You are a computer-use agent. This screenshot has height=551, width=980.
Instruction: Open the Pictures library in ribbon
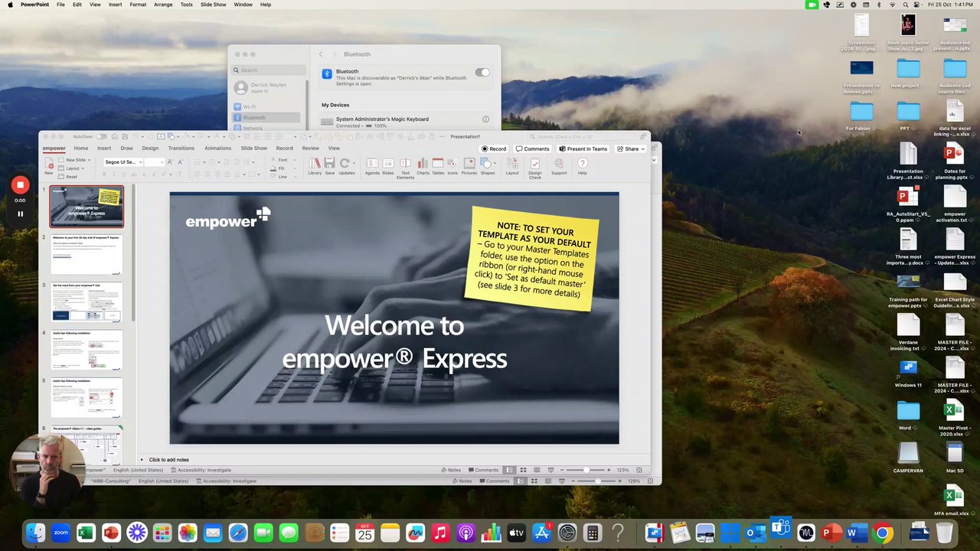click(469, 165)
